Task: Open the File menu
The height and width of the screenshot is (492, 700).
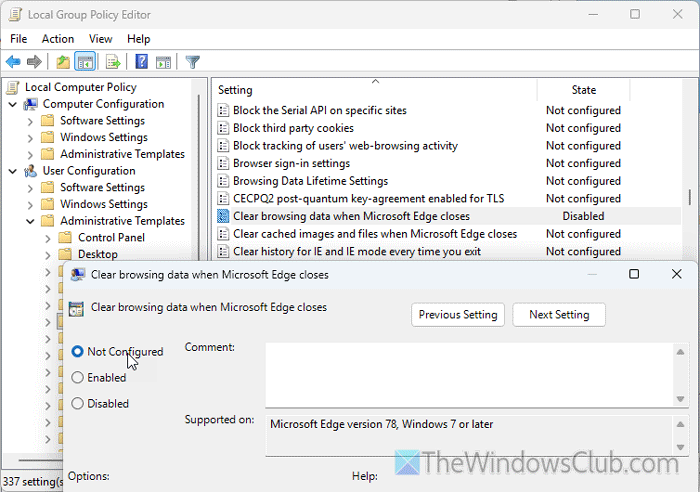Action: [19, 39]
